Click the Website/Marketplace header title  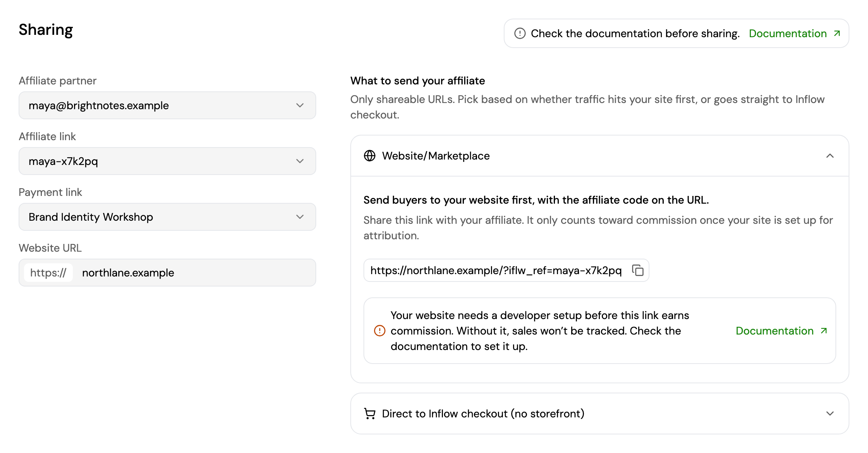click(436, 156)
